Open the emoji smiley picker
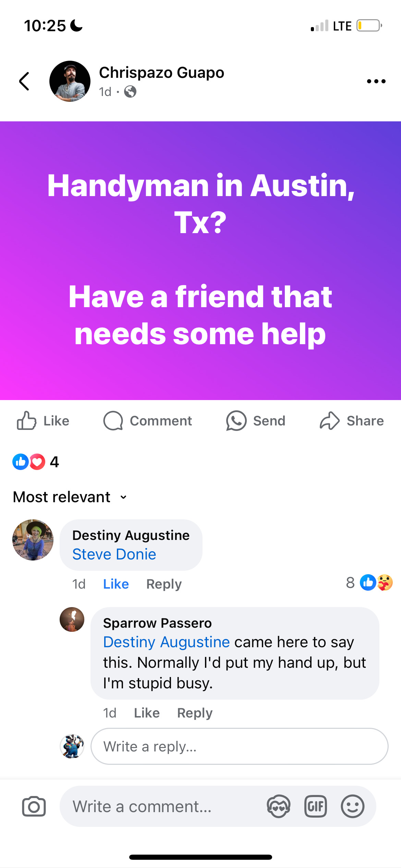Screen dimensions: 401x868 [x=352, y=806]
